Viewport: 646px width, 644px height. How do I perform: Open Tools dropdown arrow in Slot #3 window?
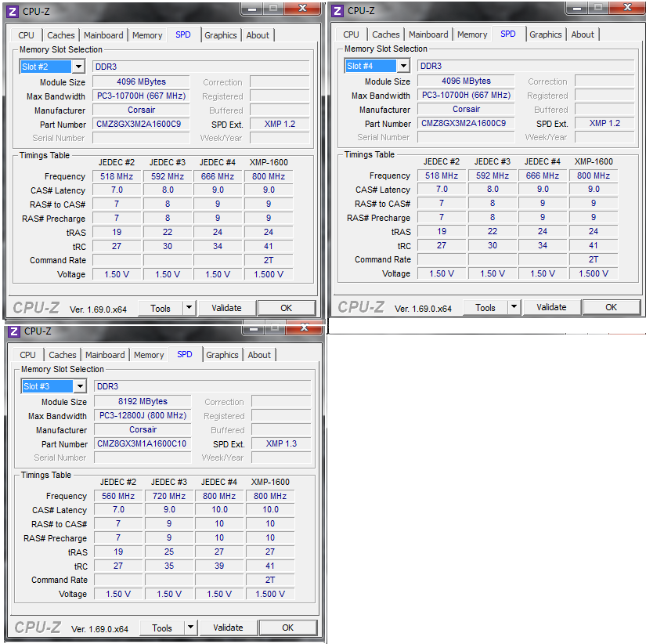click(x=191, y=628)
